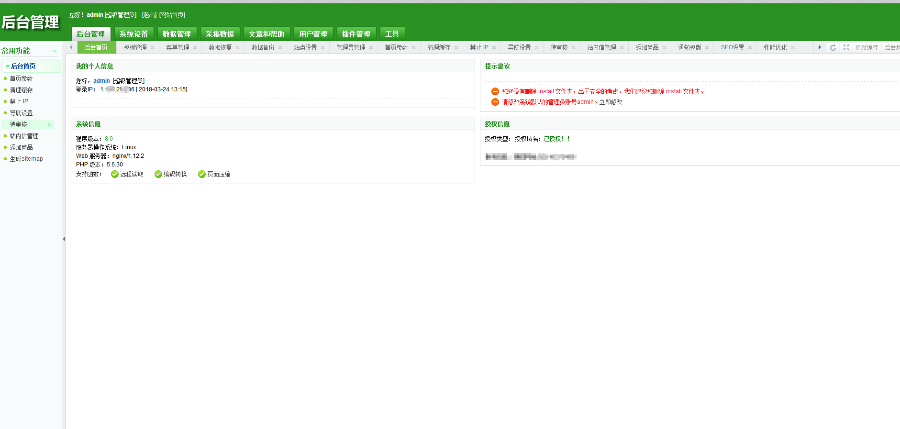Collapse the 常用功能 sidebar section arrow

point(55,51)
